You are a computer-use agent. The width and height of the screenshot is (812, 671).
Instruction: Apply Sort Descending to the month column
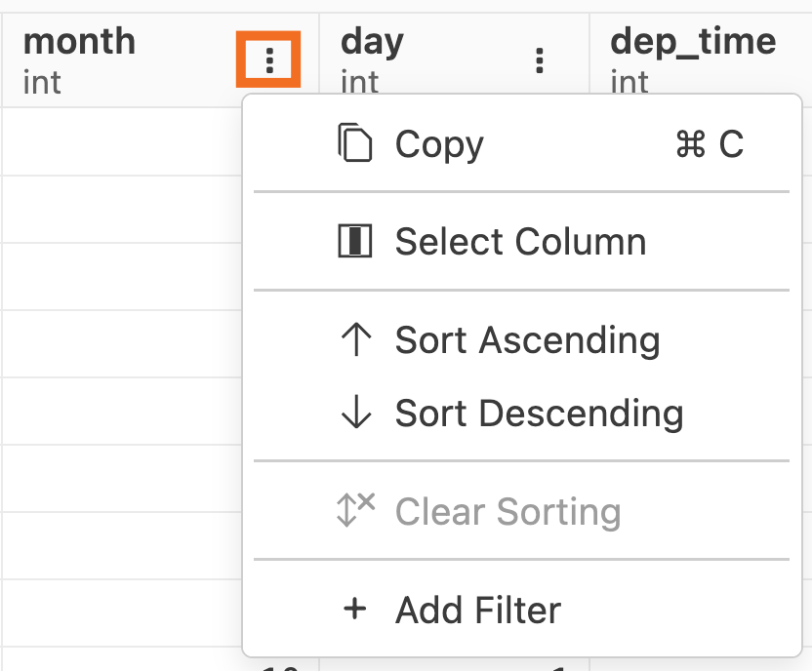538,414
